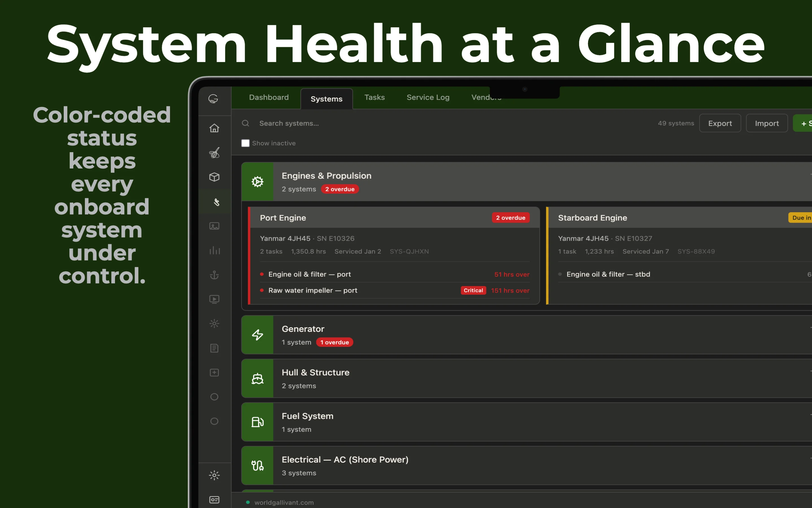The image size is (812, 508).
Task: Click the Engines & Propulsion gear icon
Action: click(x=257, y=182)
